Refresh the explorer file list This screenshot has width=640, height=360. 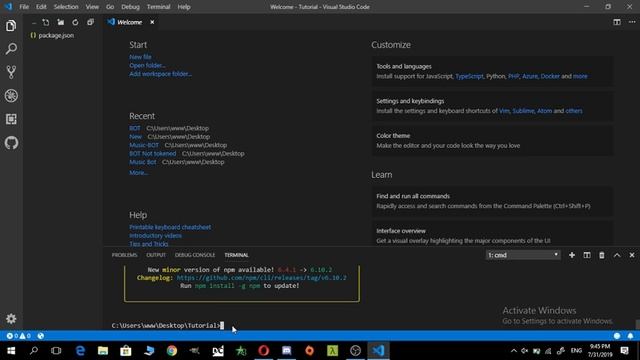(75, 22)
